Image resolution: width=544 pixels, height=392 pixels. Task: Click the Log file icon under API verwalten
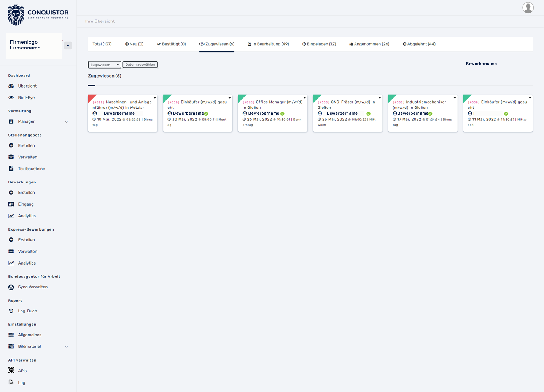pyautogui.click(x=11, y=382)
